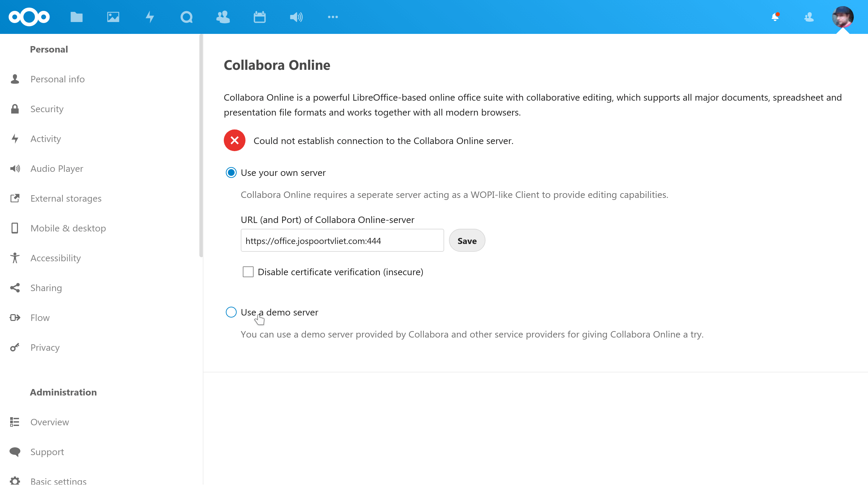Click the Nextcloud logo
Screen dimensions: 868x488
click(x=29, y=17)
